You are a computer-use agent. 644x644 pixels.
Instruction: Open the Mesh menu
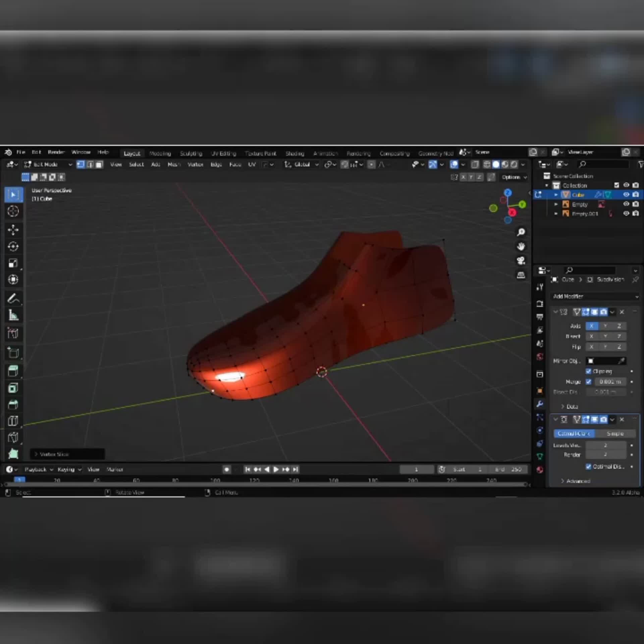coord(174,165)
